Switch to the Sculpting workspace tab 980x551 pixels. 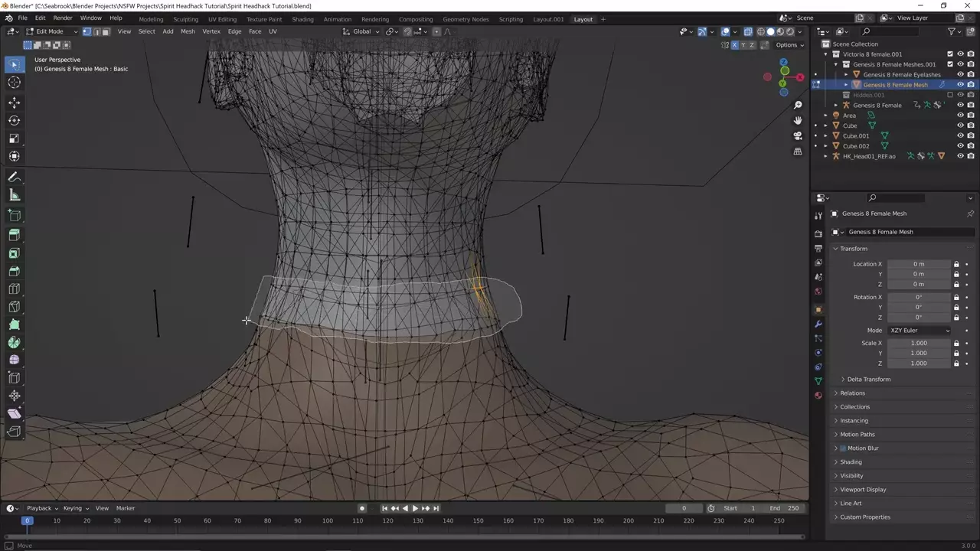(185, 19)
